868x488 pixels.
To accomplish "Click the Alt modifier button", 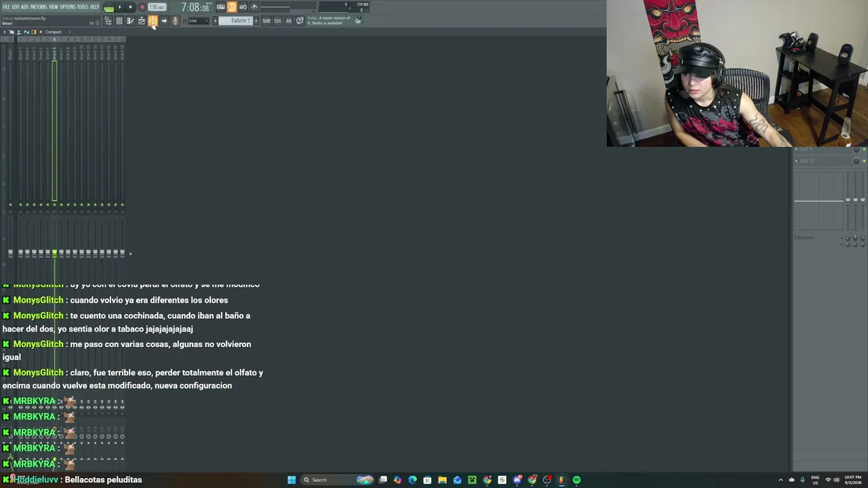I will click(x=288, y=21).
